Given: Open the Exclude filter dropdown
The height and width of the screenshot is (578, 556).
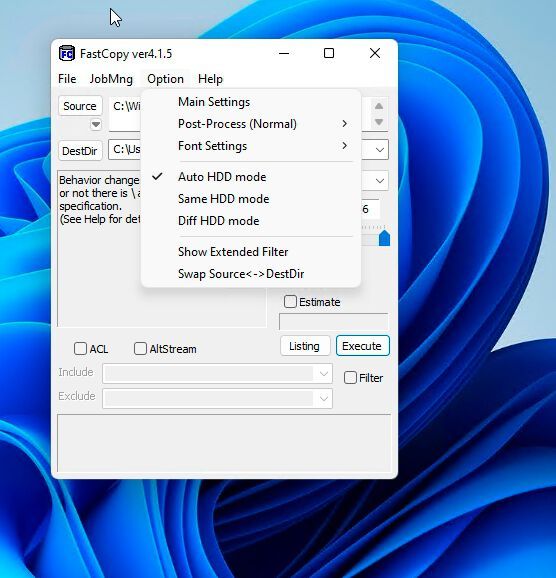Looking at the screenshot, I should tap(324, 398).
